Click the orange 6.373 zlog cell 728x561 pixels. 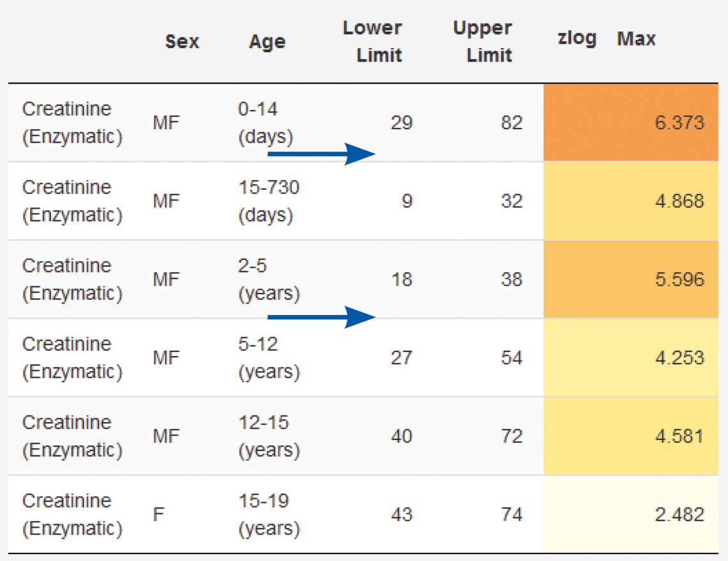coord(630,123)
